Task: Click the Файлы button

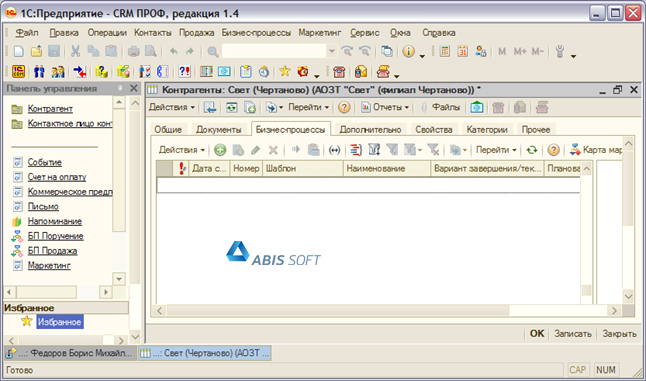Action: (440, 108)
